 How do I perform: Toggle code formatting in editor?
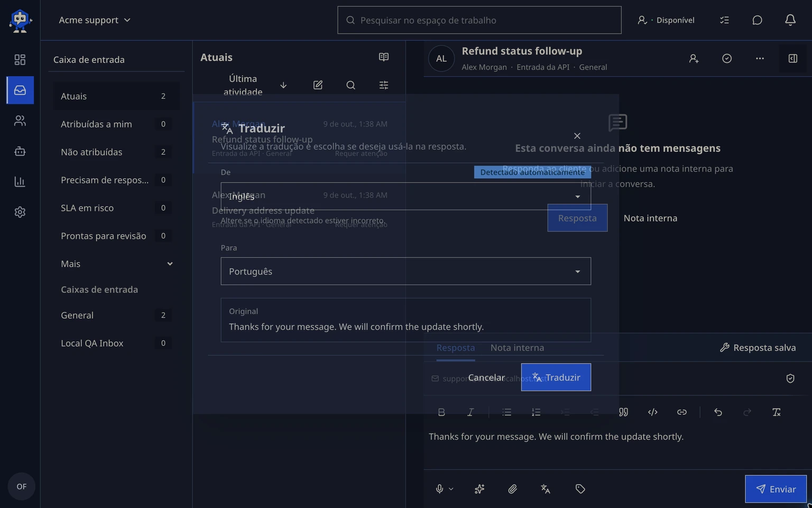click(653, 412)
